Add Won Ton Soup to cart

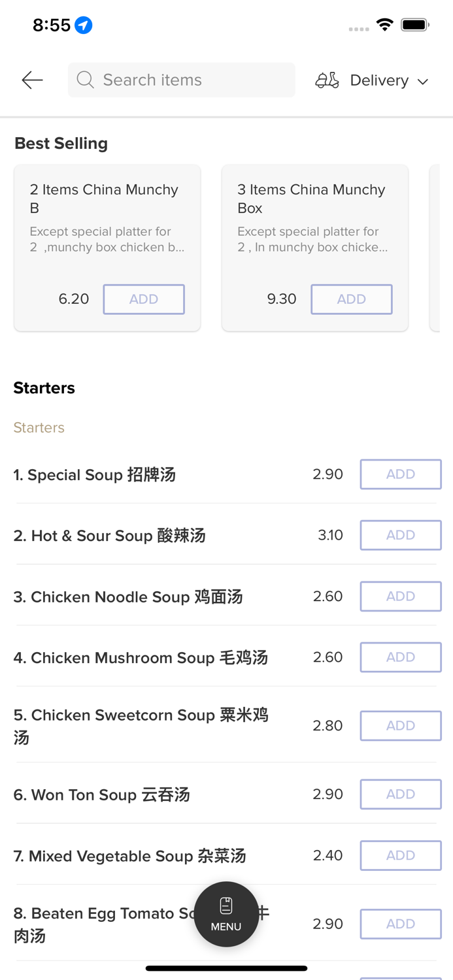(x=401, y=794)
